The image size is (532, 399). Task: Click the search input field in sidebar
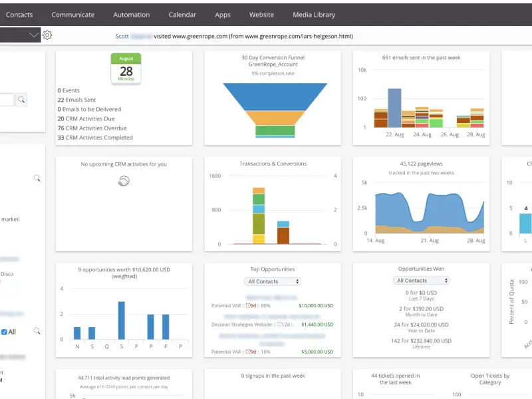(x=7, y=99)
